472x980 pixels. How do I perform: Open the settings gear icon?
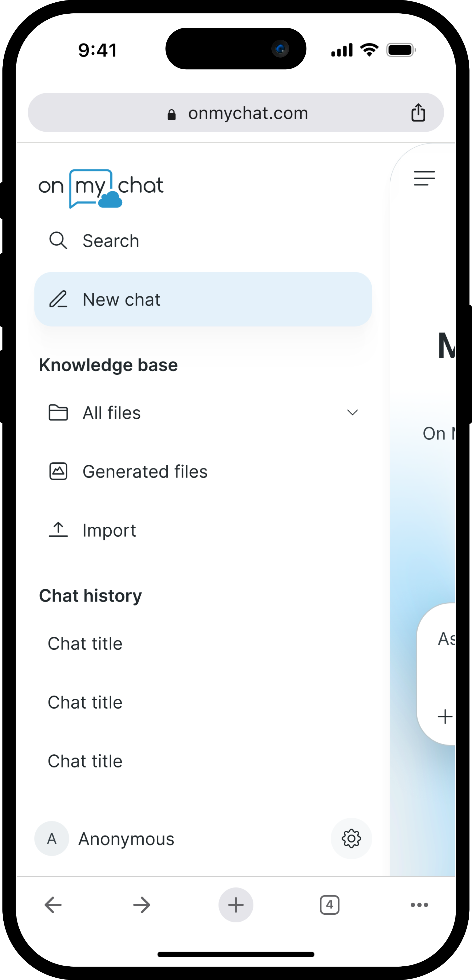pos(351,838)
